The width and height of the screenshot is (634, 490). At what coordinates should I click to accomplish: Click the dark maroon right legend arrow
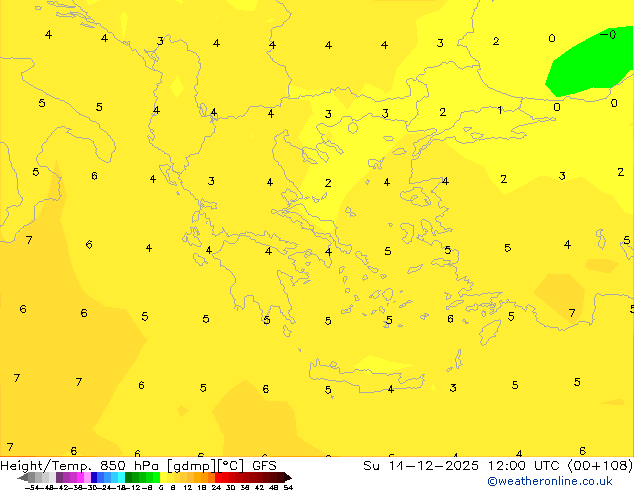coord(288,478)
